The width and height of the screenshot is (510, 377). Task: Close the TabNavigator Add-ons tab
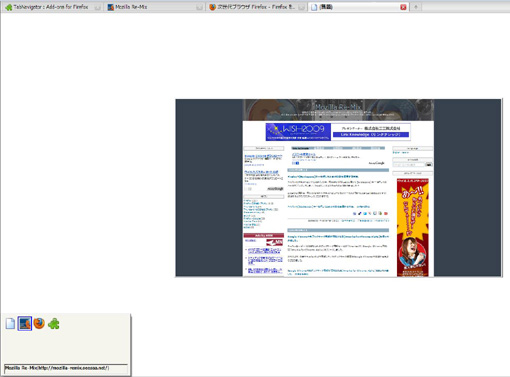point(97,7)
